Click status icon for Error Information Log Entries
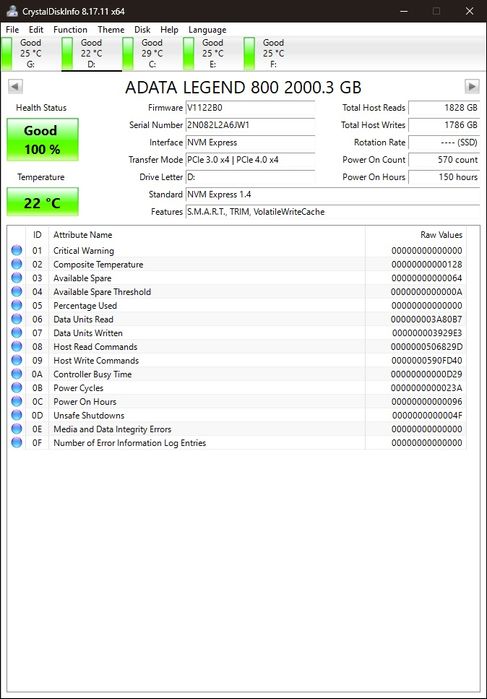Viewport: 487px width, 699px height. click(x=17, y=443)
